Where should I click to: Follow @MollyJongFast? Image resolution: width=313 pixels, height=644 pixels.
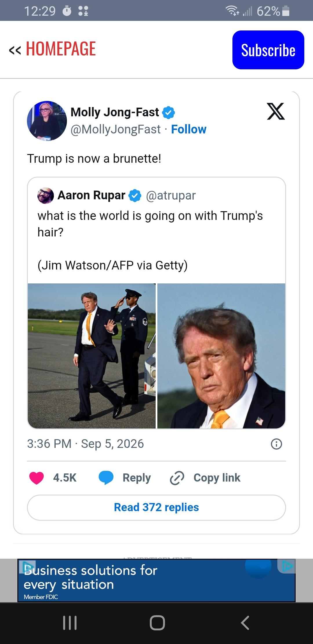tap(189, 129)
